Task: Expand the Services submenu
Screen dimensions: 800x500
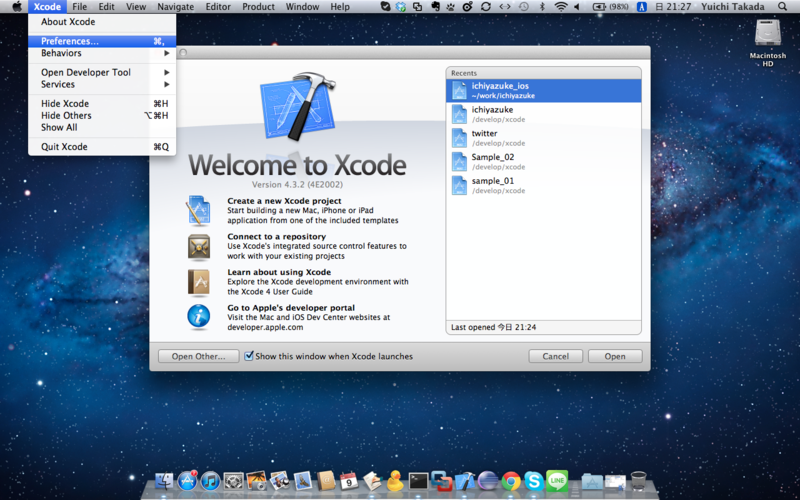Action: click(102, 85)
